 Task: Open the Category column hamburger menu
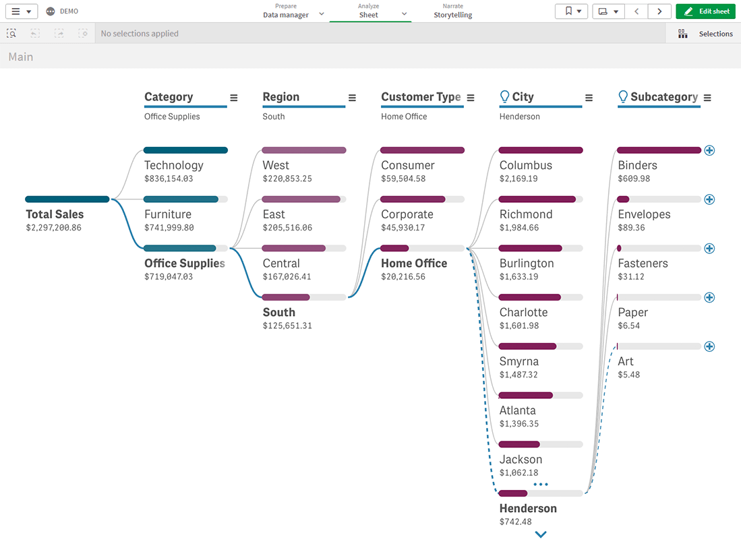[234, 98]
